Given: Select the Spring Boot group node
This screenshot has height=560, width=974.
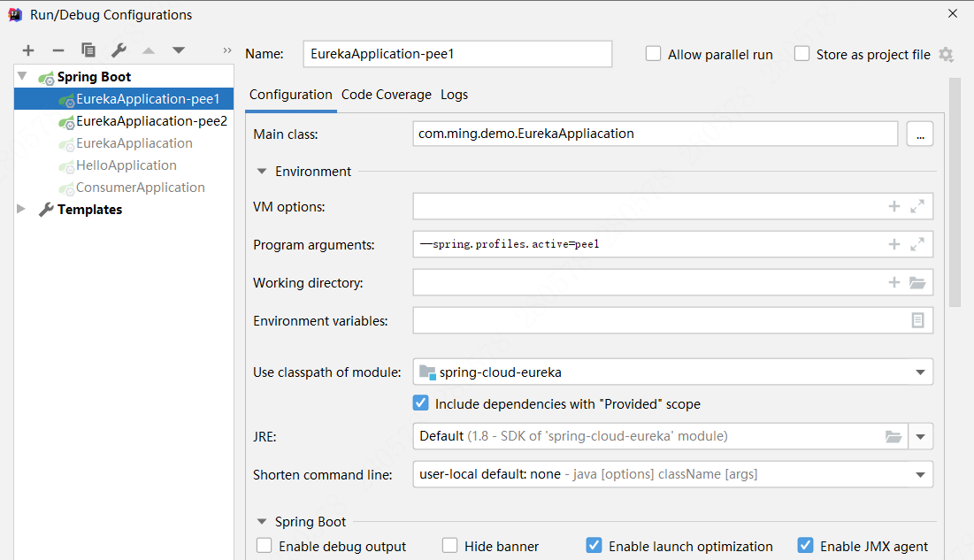Looking at the screenshot, I should pyautogui.click(x=124, y=77).
